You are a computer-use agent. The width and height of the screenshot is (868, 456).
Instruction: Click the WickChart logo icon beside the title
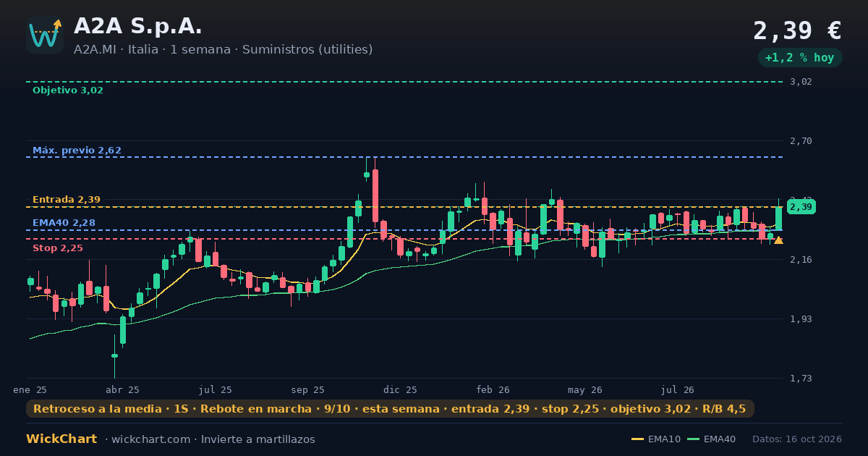45,35
